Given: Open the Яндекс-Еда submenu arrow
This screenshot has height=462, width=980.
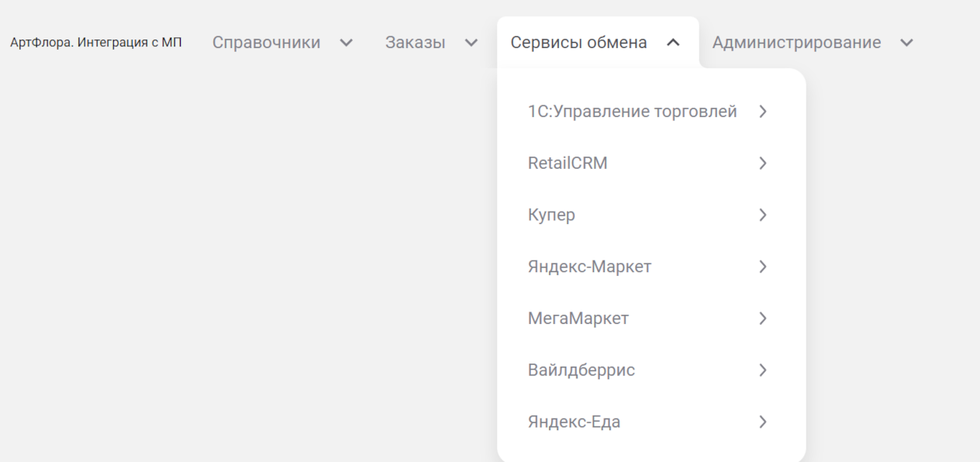Looking at the screenshot, I should [763, 422].
